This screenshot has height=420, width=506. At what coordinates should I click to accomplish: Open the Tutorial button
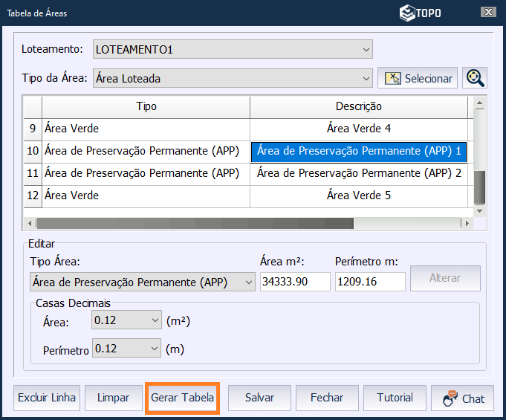395,398
